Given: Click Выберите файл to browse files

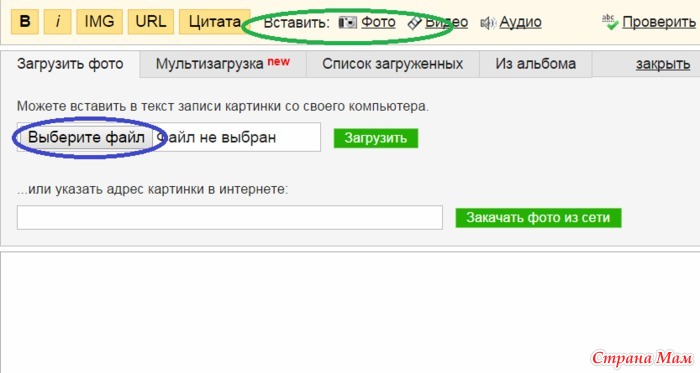Looking at the screenshot, I should point(86,137).
